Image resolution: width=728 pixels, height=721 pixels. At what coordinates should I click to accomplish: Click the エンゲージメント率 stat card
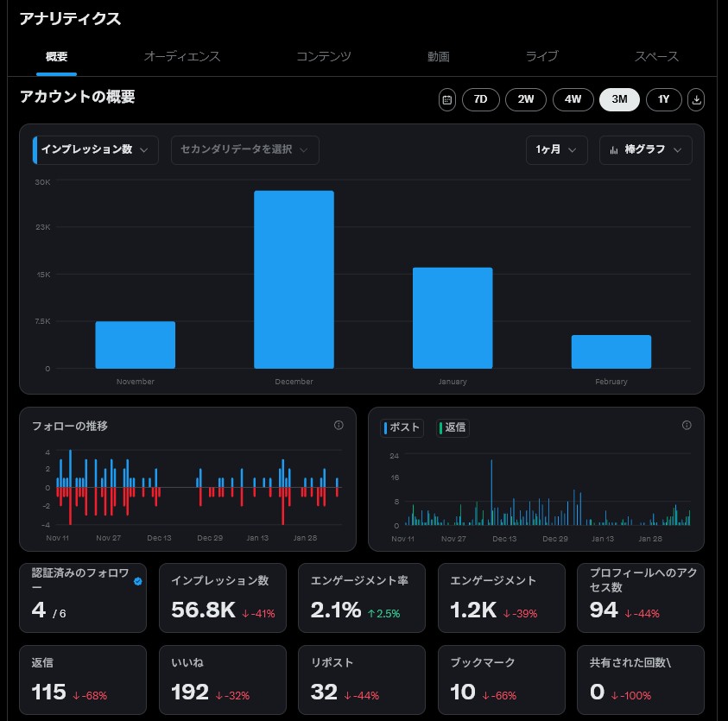click(363, 598)
